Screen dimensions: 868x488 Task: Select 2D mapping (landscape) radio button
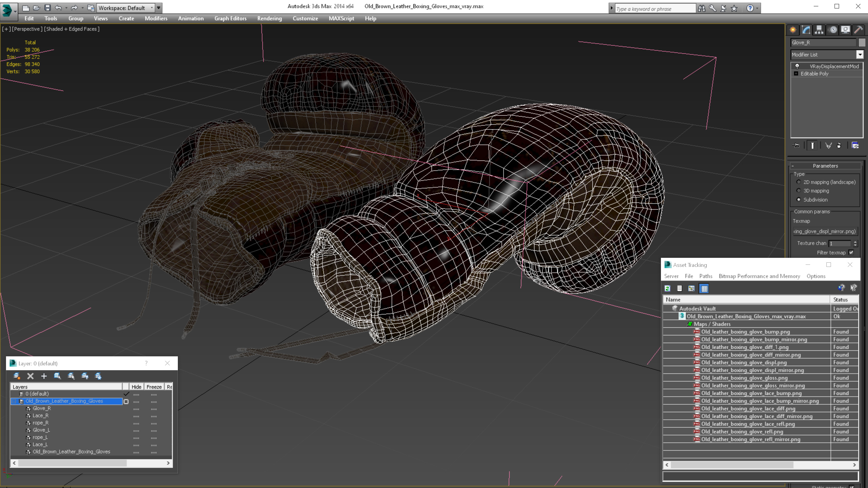pos(798,182)
